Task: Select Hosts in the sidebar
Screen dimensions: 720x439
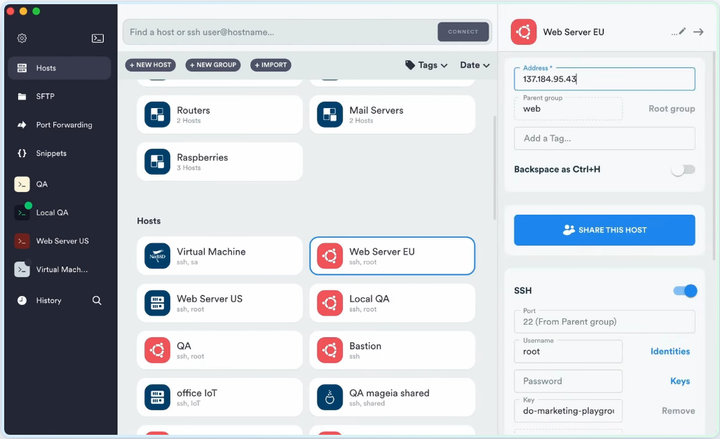Action: pos(59,68)
